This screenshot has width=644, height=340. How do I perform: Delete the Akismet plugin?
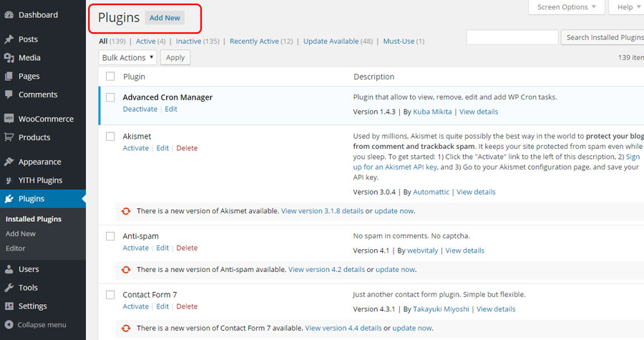187,148
